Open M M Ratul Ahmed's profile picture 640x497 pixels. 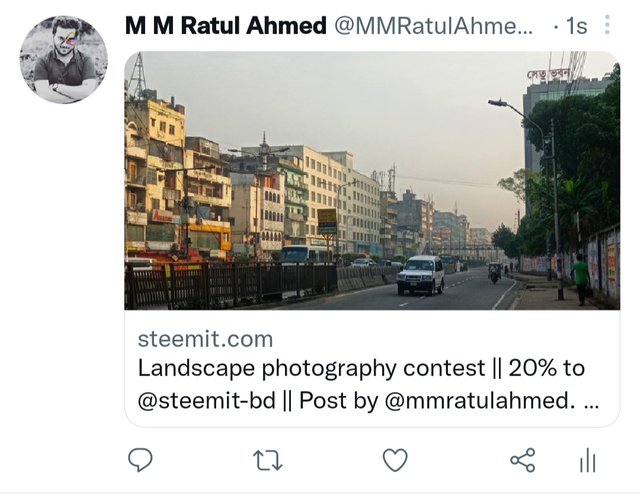point(64,59)
